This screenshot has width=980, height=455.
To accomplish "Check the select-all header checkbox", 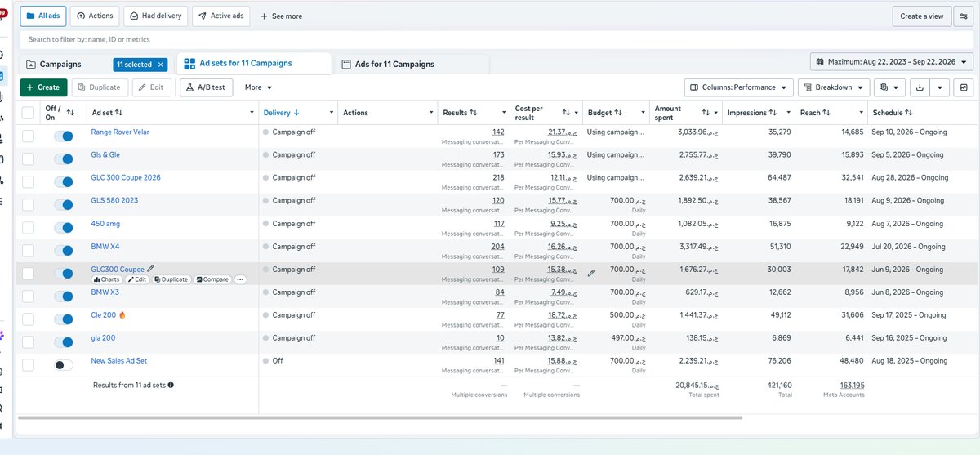I will pos(29,113).
